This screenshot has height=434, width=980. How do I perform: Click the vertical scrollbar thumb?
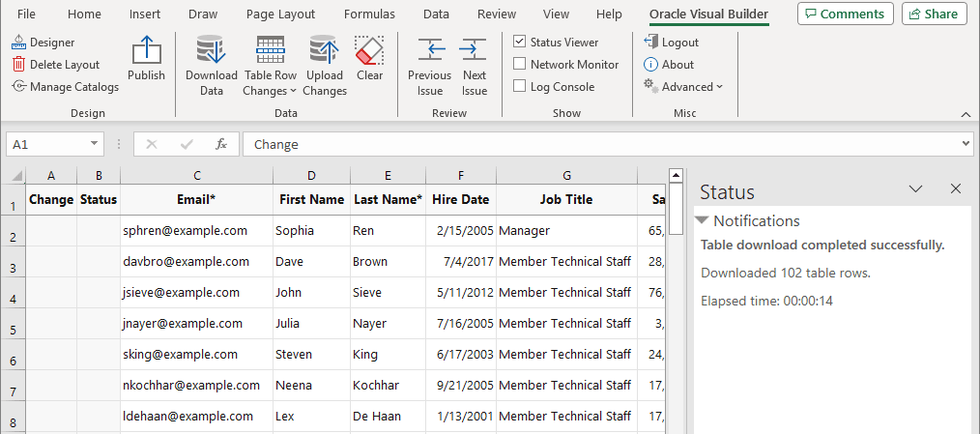pyautogui.click(x=676, y=208)
